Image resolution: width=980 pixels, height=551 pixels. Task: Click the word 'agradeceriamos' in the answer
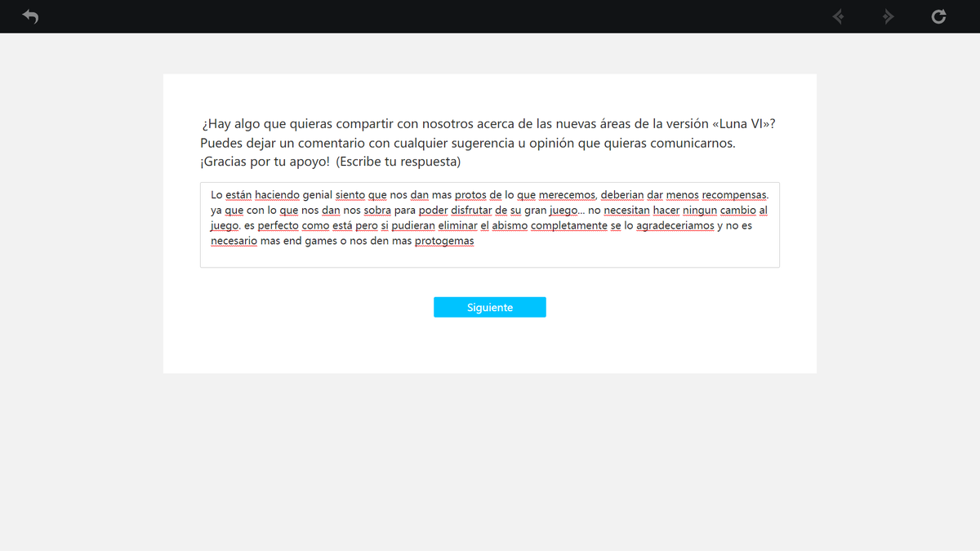click(675, 226)
